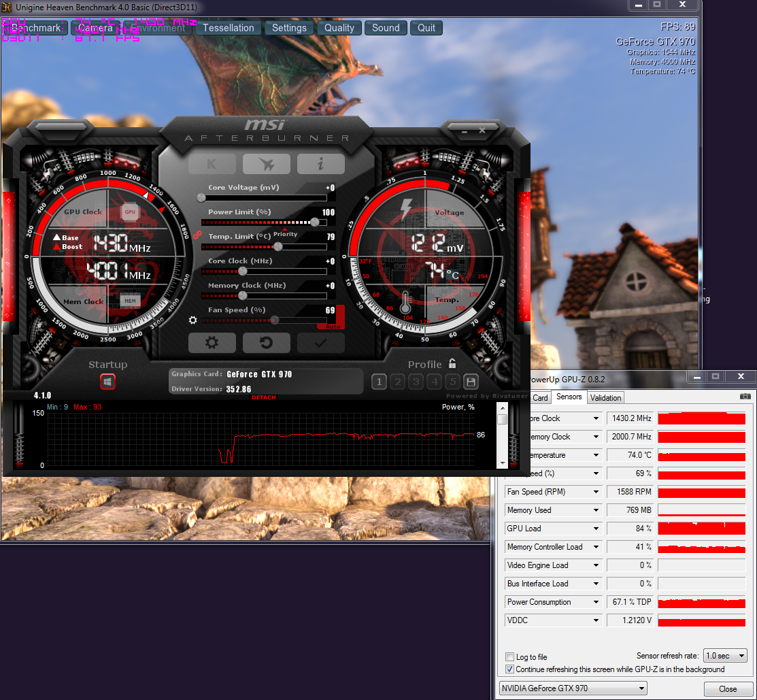Expand the GPU Load sensor dropdown
This screenshot has width=757, height=700.
coord(596,529)
